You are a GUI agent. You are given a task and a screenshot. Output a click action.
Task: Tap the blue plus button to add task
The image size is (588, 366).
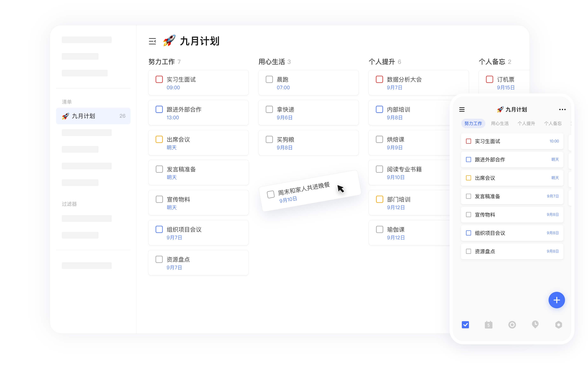click(x=556, y=300)
